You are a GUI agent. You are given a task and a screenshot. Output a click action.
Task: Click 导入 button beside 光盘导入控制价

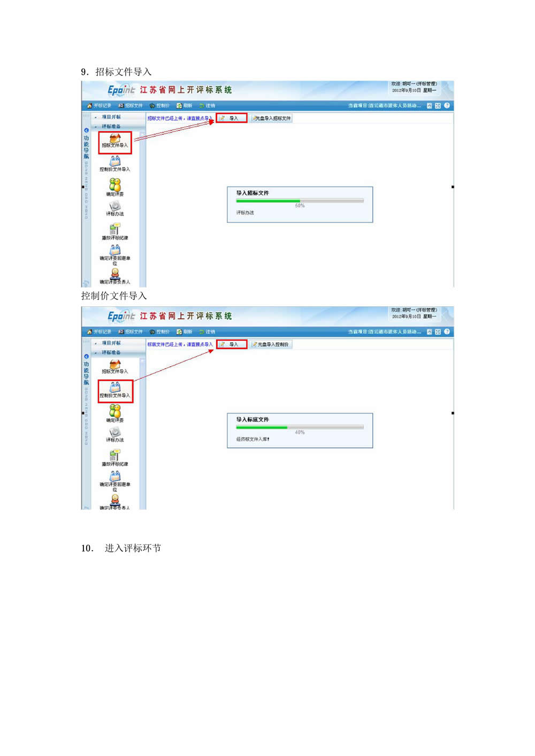point(232,344)
